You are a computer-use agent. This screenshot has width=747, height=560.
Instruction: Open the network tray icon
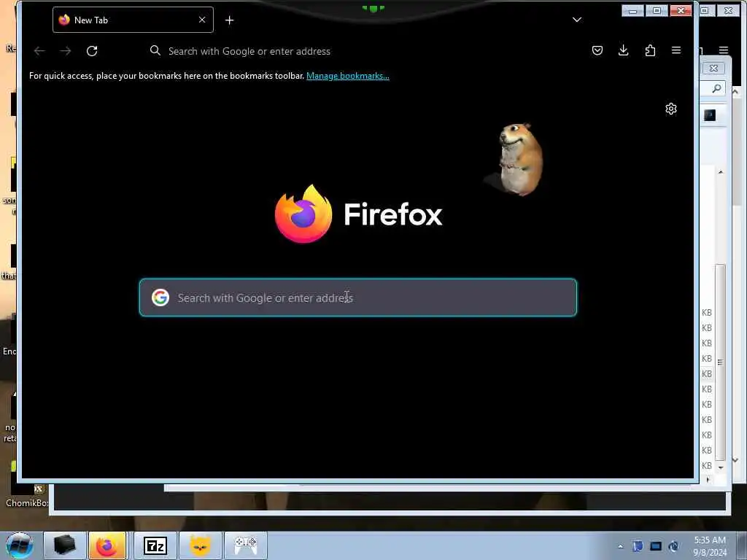pyautogui.click(x=656, y=547)
